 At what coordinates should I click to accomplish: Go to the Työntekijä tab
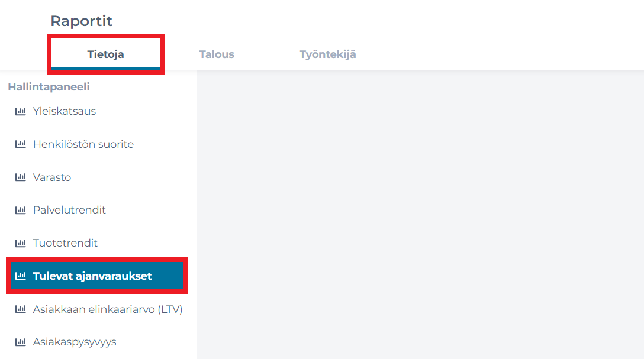327,54
